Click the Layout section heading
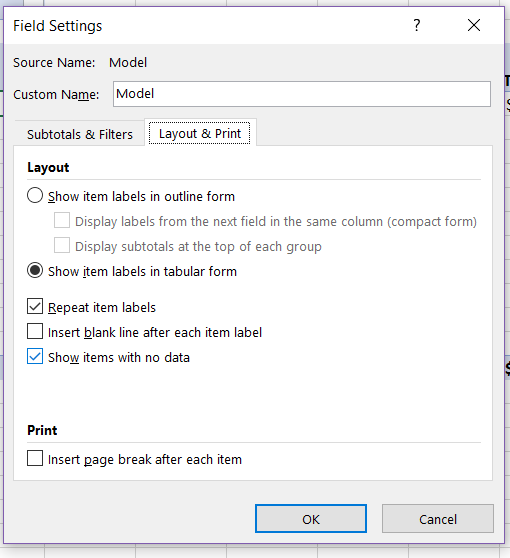 pos(48,168)
